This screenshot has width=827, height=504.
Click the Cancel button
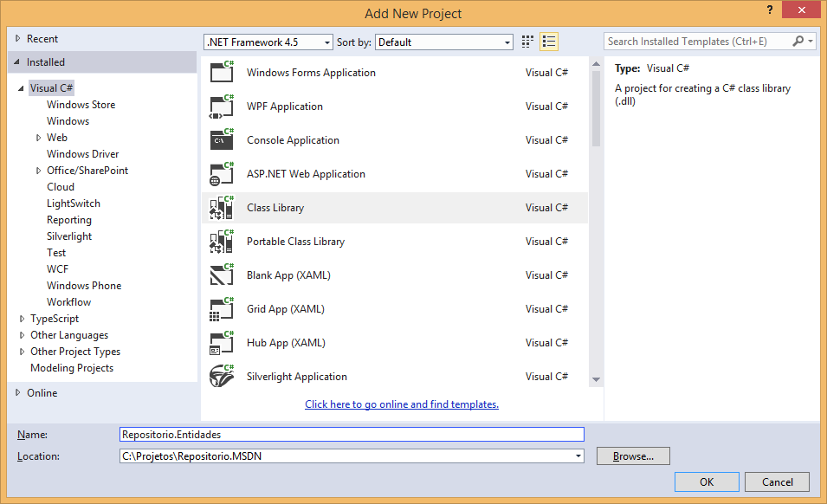[778, 481]
